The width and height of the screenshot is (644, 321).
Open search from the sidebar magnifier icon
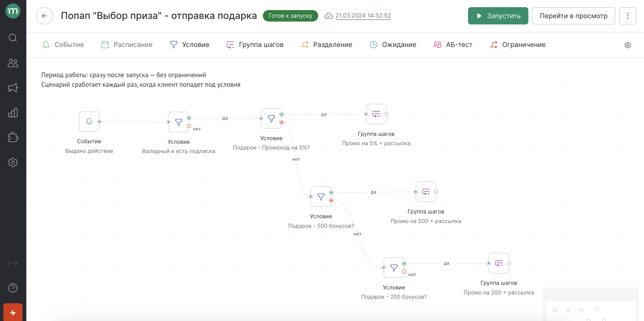tap(13, 38)
